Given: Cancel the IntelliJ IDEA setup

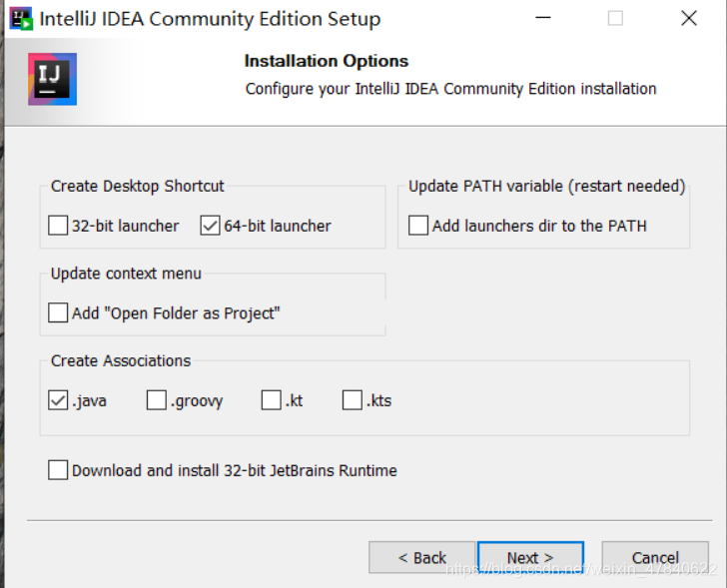Looking at the screenshot, I should pos(655,557).
